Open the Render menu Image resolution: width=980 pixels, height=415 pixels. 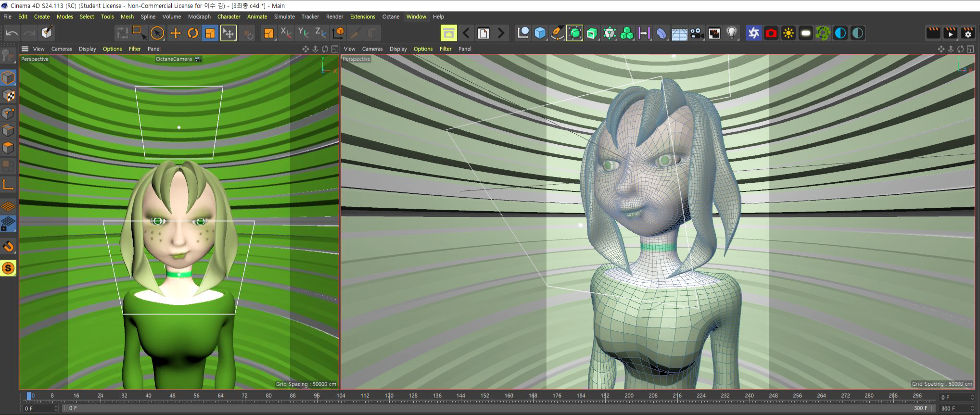pos(334,16)
